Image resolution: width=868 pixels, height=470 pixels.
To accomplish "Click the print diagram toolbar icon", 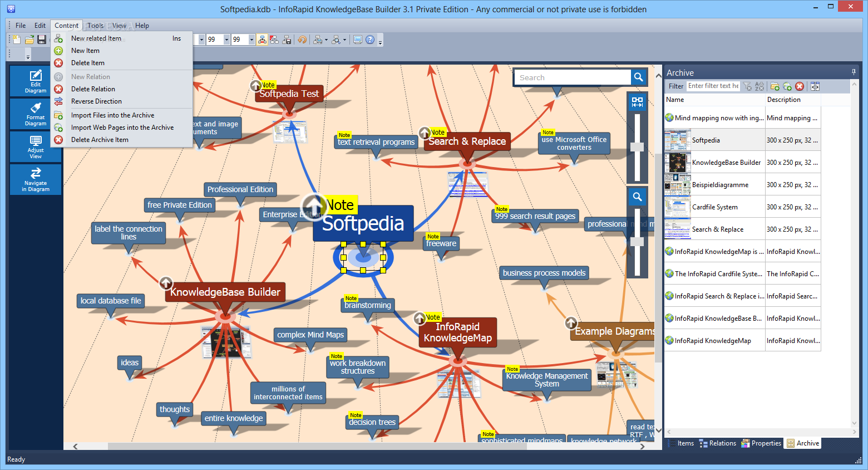I will [x=318, y=40].
